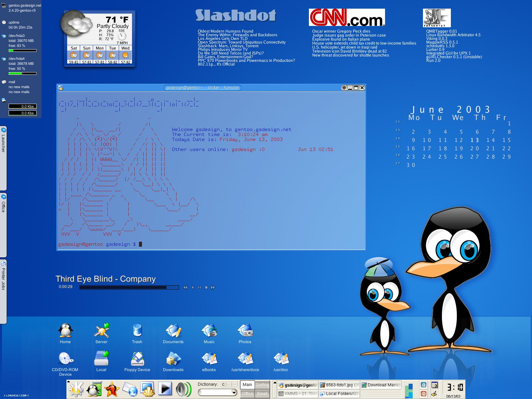
Task: Open 'Oldest Modern Humans Found' Slashdot headline
Action: tap(225, 31)
